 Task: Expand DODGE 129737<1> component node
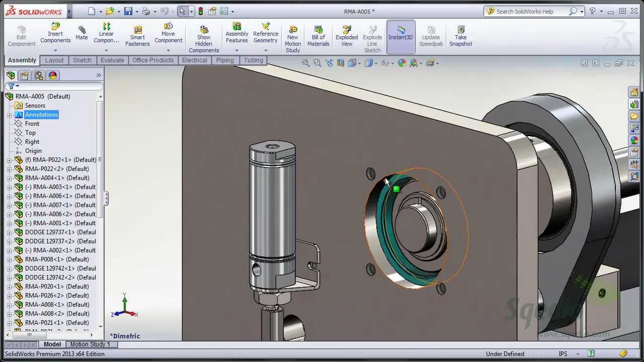coord(9,233)
